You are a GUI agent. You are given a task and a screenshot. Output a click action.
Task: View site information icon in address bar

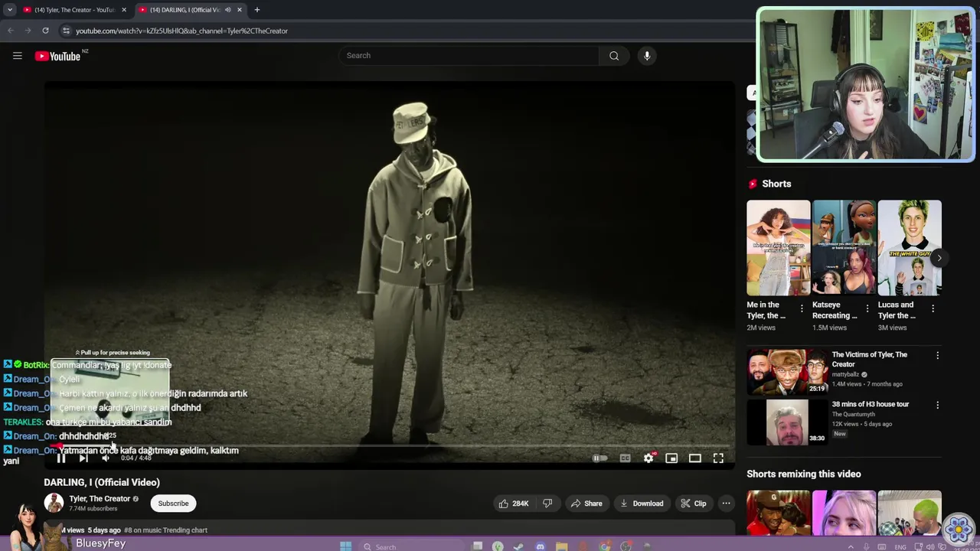tap(66, 31)
